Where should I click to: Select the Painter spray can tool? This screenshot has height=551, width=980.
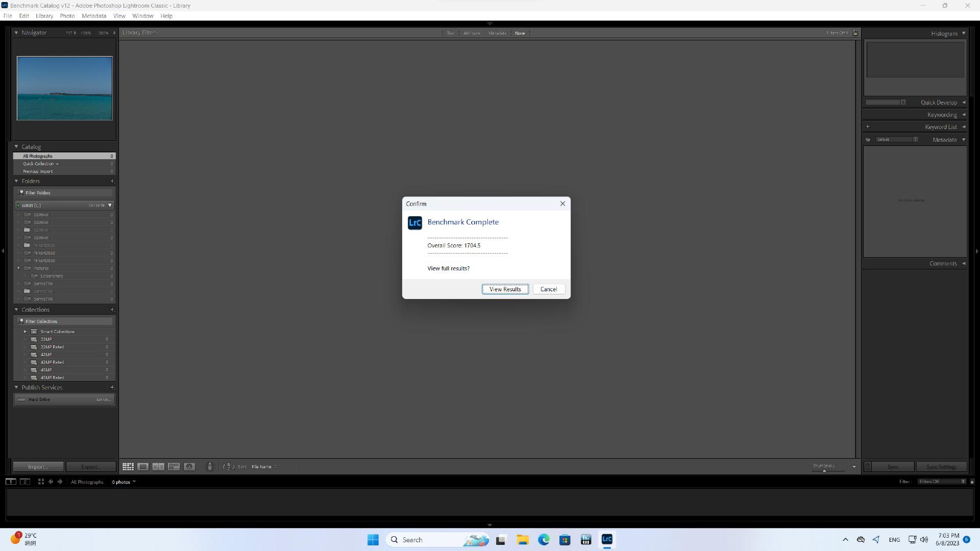tap(209, 467)
